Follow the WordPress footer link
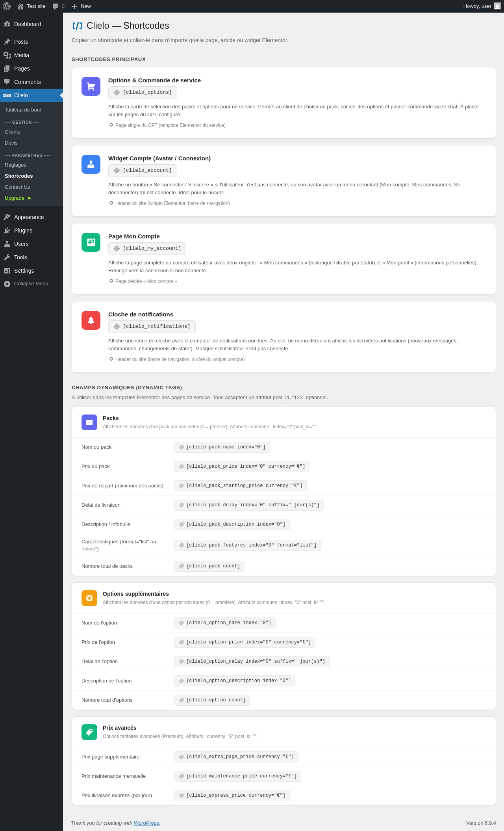This screenshot has width=504, height=831. pyautogui.click(x=146, y=823)
